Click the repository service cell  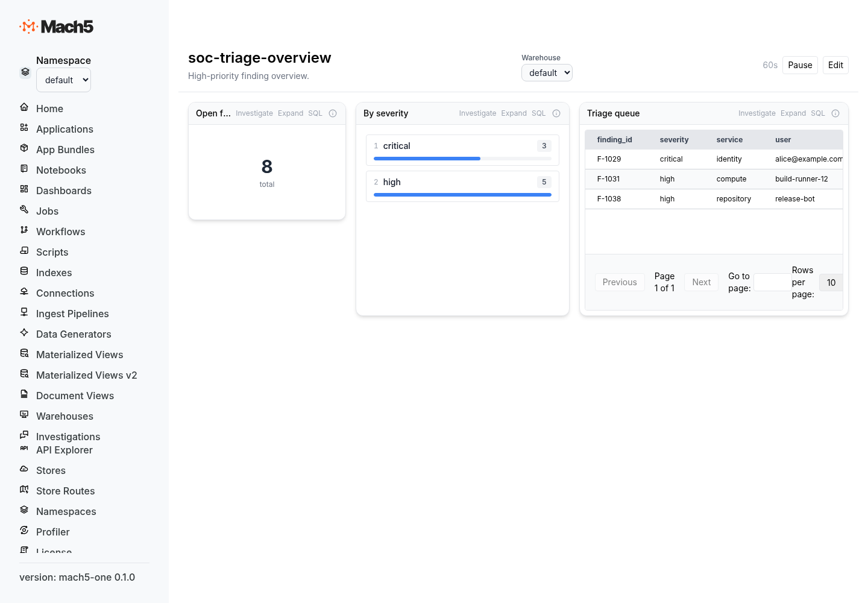tap(734, 199)
